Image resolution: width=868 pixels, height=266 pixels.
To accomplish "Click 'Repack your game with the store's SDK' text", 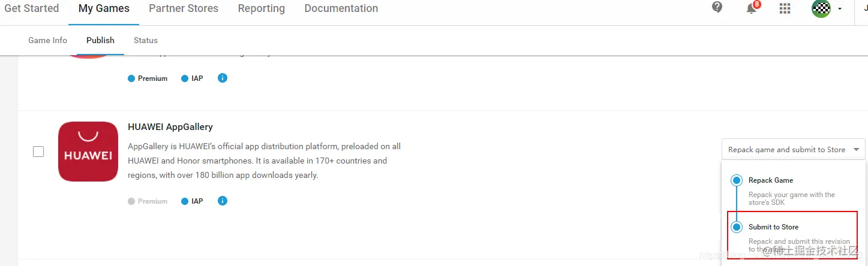I will (x=792, y=198).
